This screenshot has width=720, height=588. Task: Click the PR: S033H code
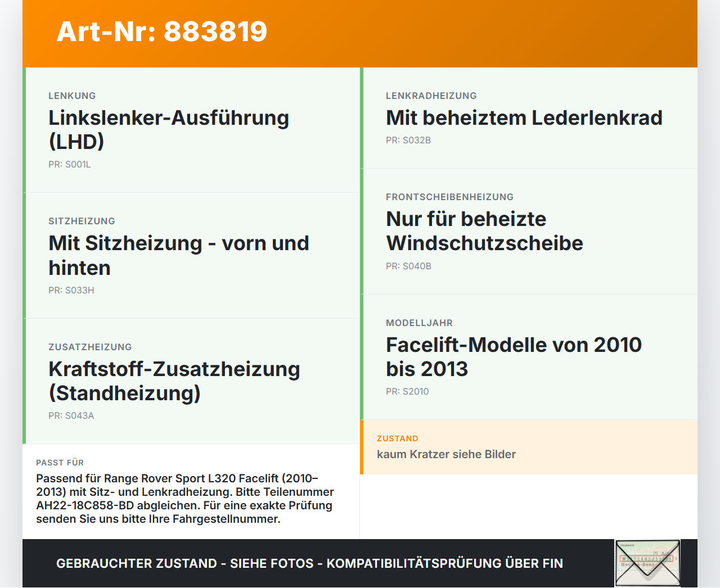(x=71, y=291)
